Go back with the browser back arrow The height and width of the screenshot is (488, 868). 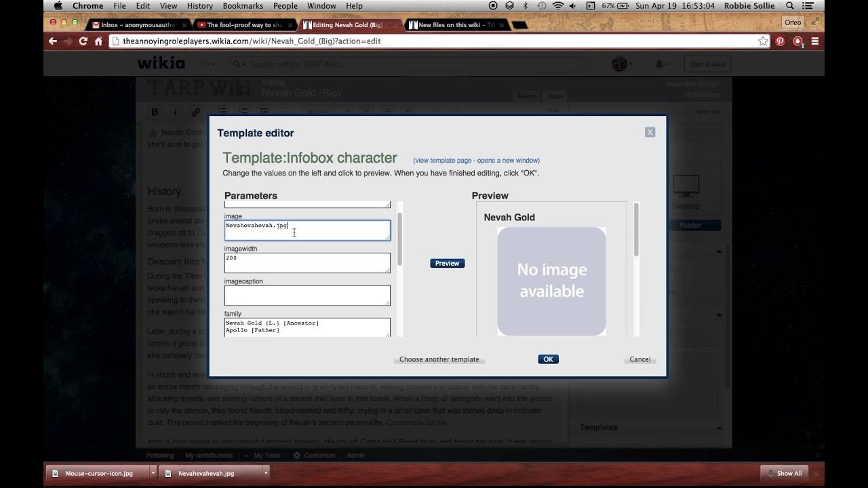click(53, 41)
